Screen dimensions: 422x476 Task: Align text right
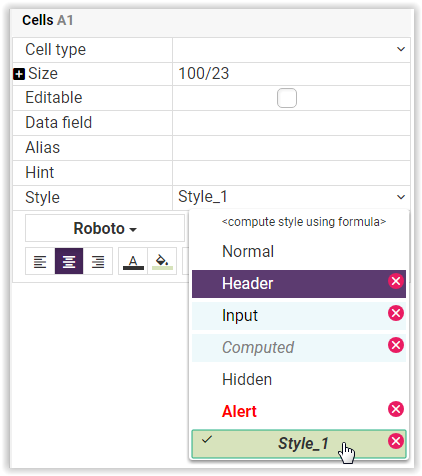[x=98, y=261]
